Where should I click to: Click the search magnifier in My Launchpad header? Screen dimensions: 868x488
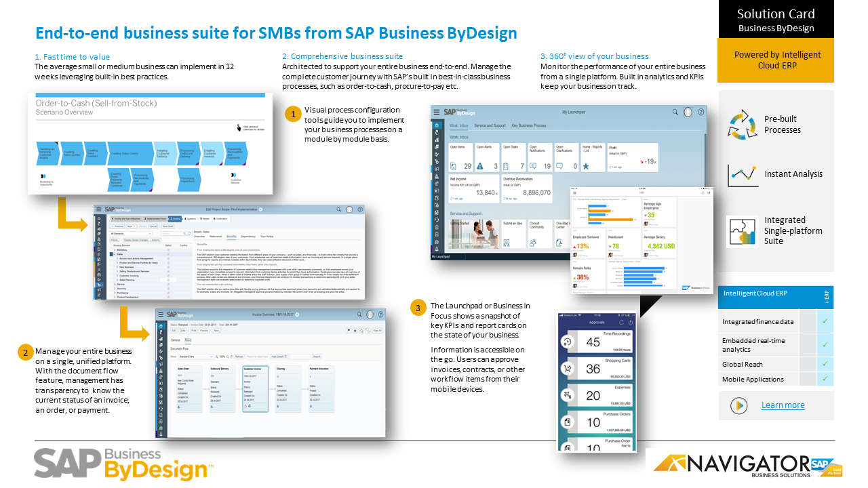coord(675,112)
